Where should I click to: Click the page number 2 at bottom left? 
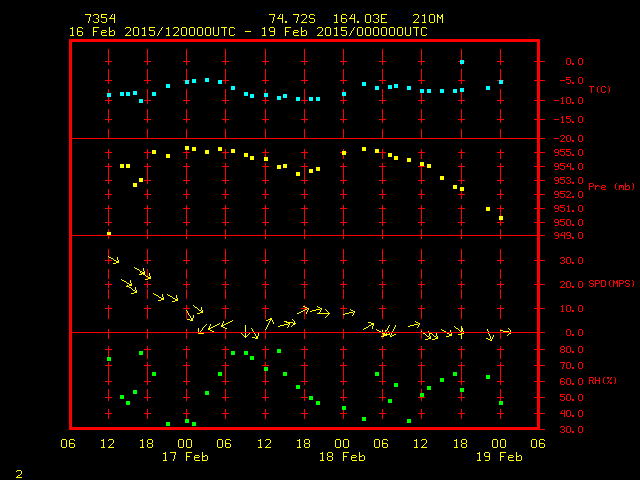18,471
